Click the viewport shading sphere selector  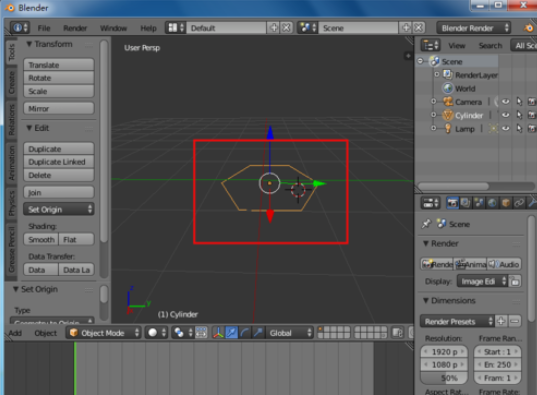(157, 332)
